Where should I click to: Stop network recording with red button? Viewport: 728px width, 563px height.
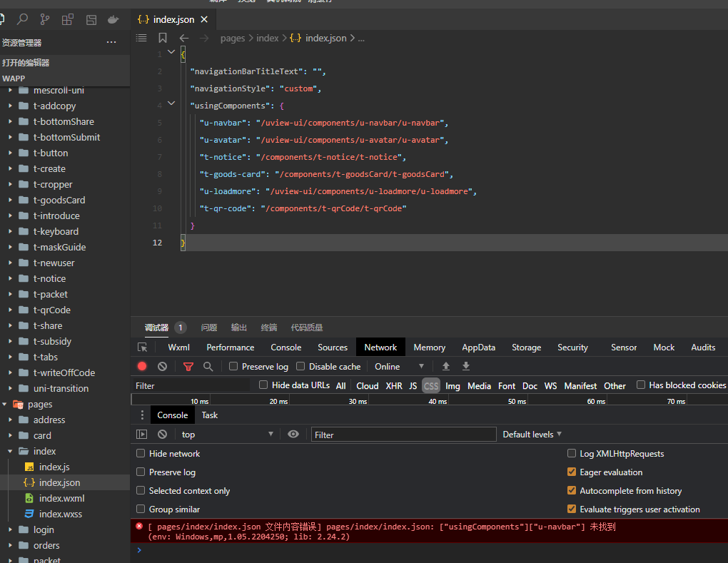(x=142, y=366)
